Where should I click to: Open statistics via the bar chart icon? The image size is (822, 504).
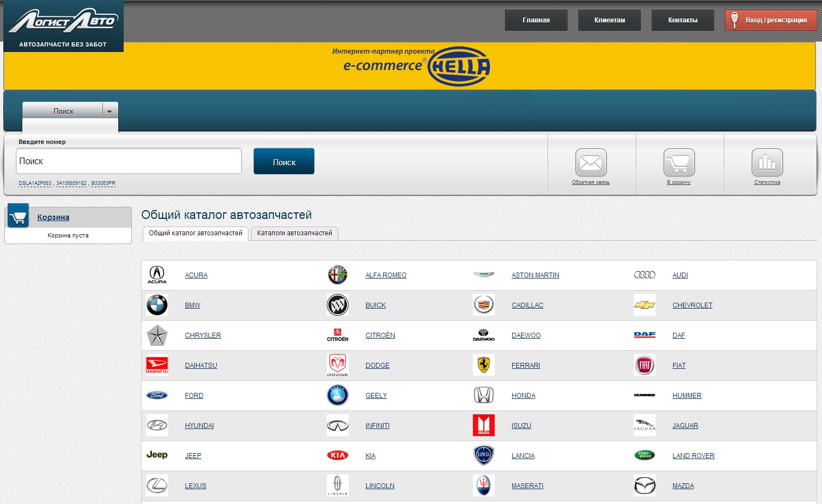767,163
